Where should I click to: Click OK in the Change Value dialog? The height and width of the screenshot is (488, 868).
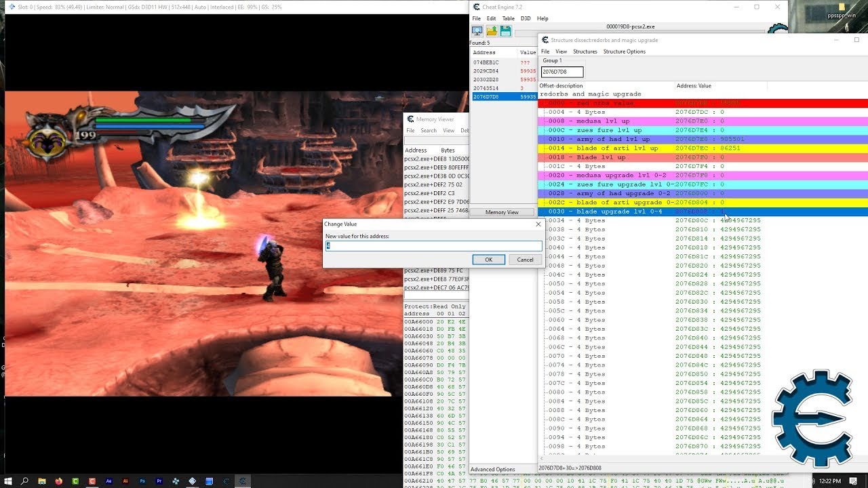488,260
